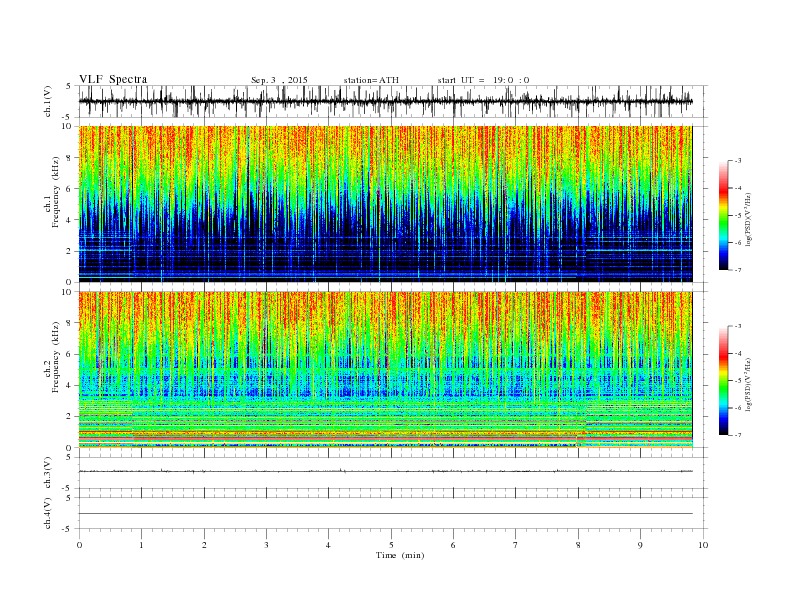Click the ch.2 spectrogram color scale bar
Viewport: 792px width, 612px height.
point(723,380)
